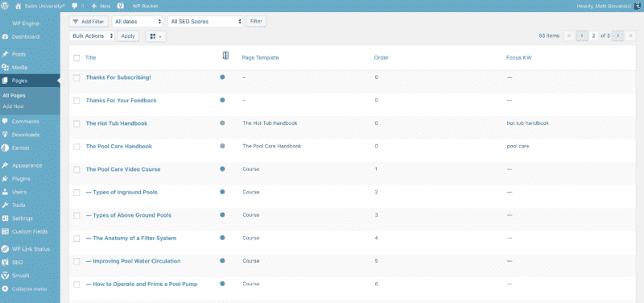Screen dimensions: 644x303
Task: Check the Improving Pool Water Circulation row
Action: tap(76, 261)
